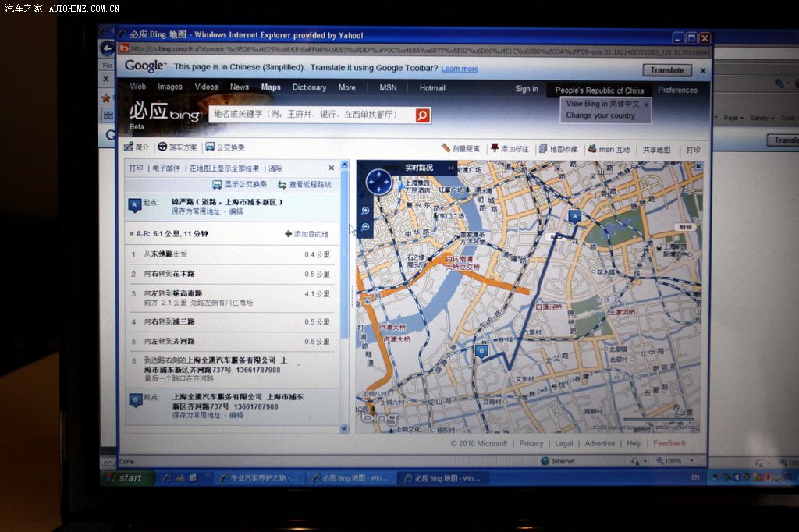
Task: Click 清除 to clear directions
Action: point(275,168)
